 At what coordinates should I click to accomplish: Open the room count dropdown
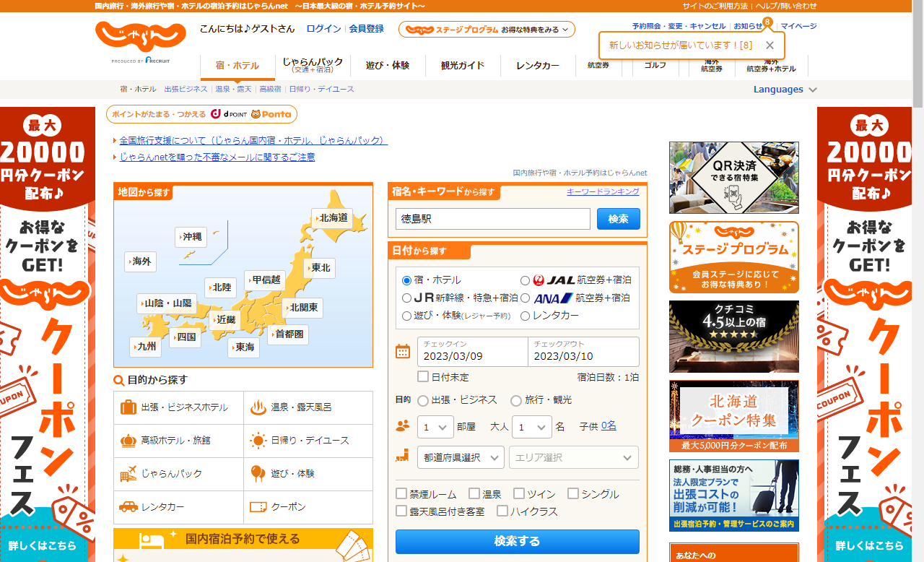pyautogui.click(x=435, y=427)
